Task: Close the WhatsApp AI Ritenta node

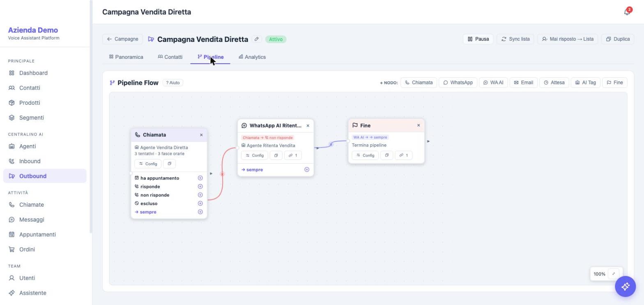Action: click(x=308, y=126)
